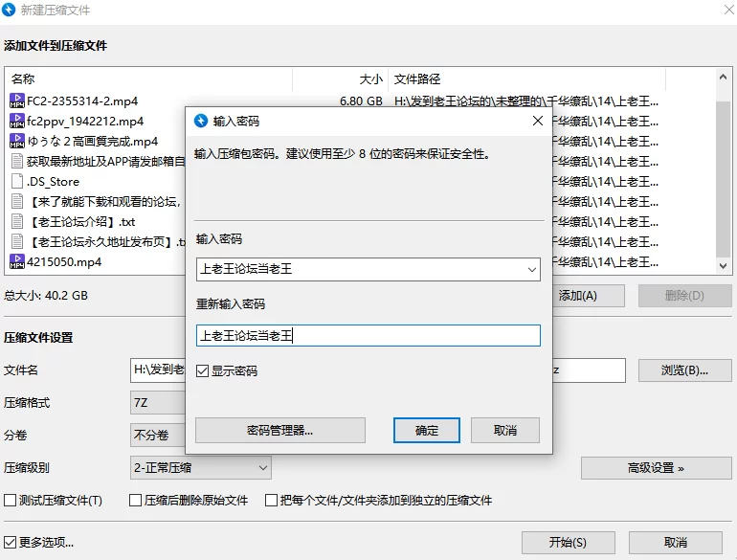Click the document icon of 【来了就能下载和观看的论坛
The height and width of the screenshot is (560, 737).
tap(17, 201)
